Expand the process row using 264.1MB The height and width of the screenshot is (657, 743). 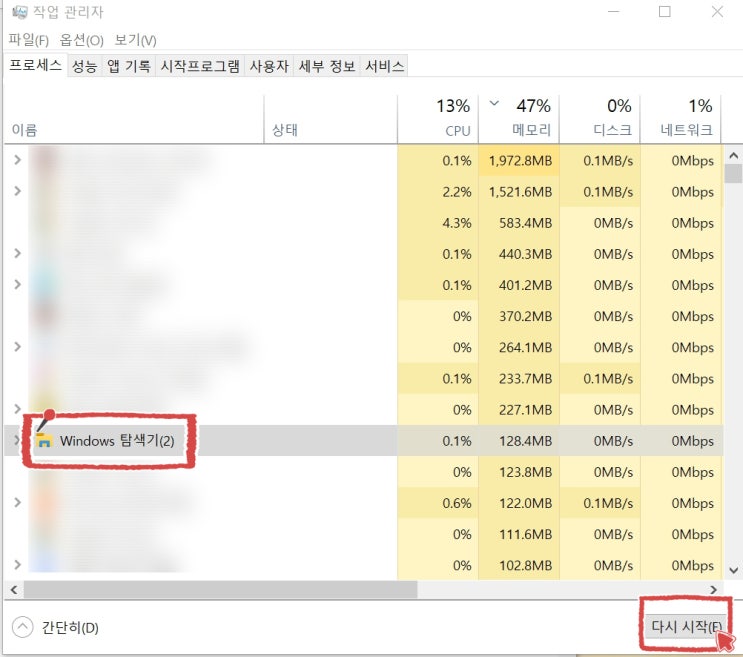(x=18, y=347)
